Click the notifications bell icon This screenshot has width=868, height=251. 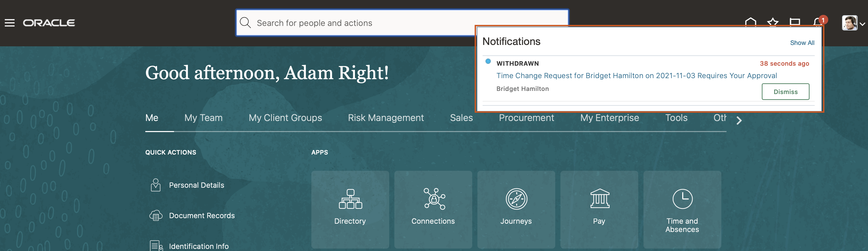(817, 22)
